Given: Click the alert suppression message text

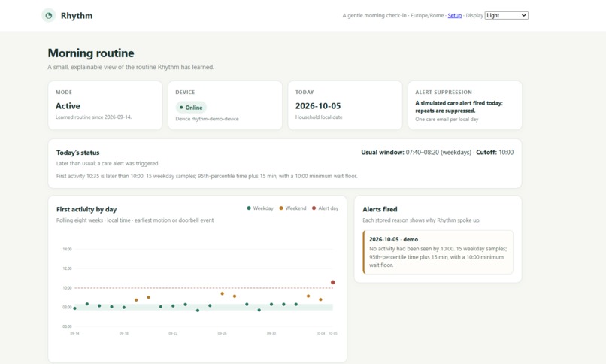Looking at the screenshot, I should pyautogui.click(x=459, y=107).
